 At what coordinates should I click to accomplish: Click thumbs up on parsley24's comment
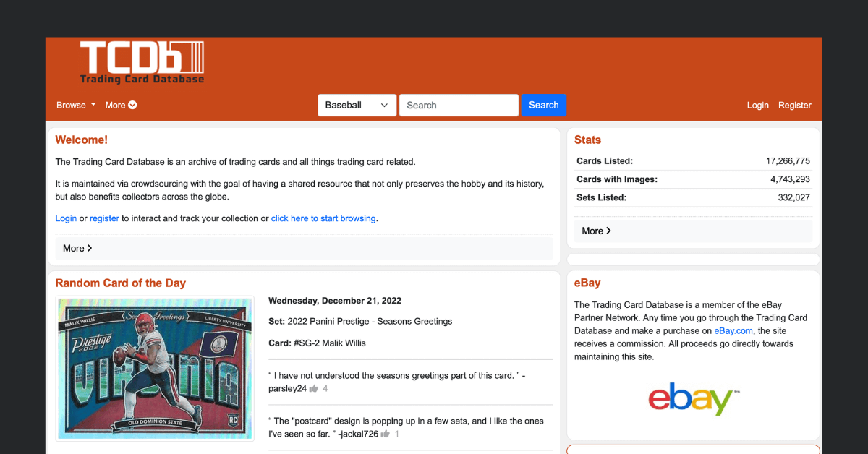pos(315,388)
